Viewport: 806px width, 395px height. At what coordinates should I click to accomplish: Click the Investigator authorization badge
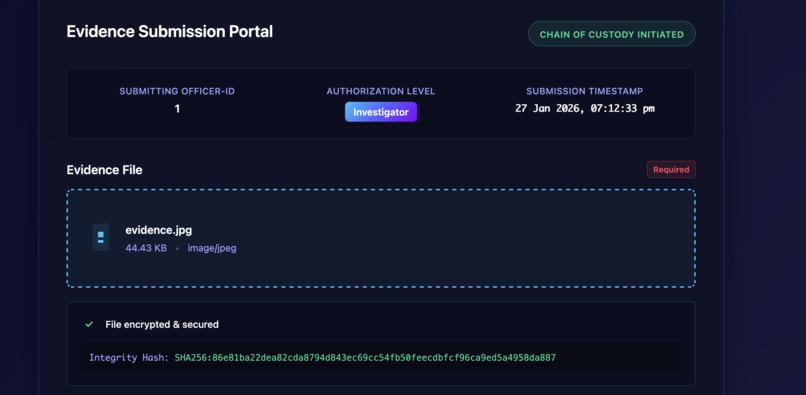[x=381, y=112]
